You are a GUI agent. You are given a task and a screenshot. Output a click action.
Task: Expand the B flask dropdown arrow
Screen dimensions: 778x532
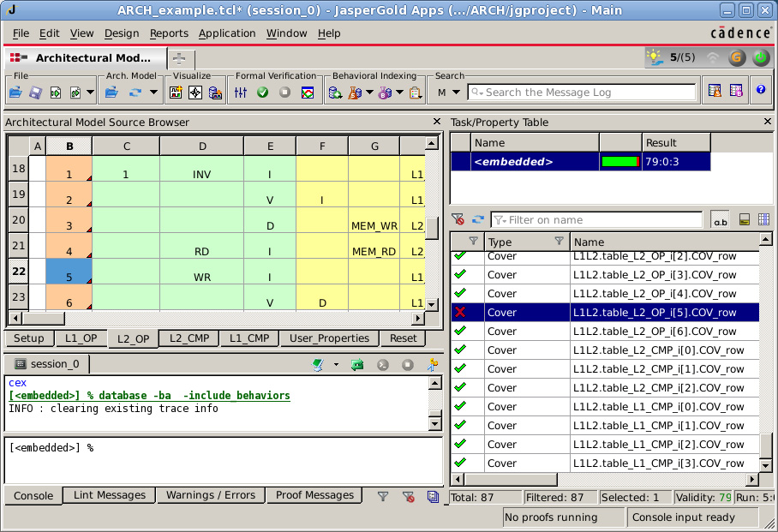[x=399, y=93]
